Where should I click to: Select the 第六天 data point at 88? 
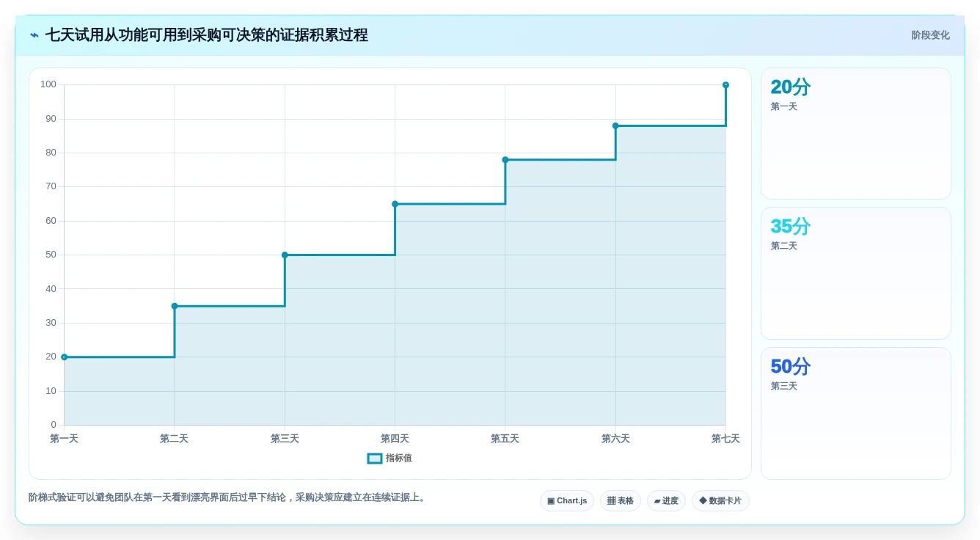coord(615,125)
